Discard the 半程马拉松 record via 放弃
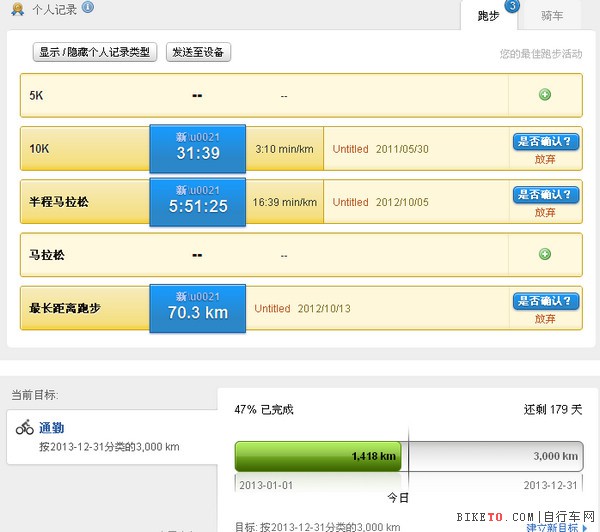The height and width of the screenshot is (532, 600). pyautogui.click(x=545, y=212)
